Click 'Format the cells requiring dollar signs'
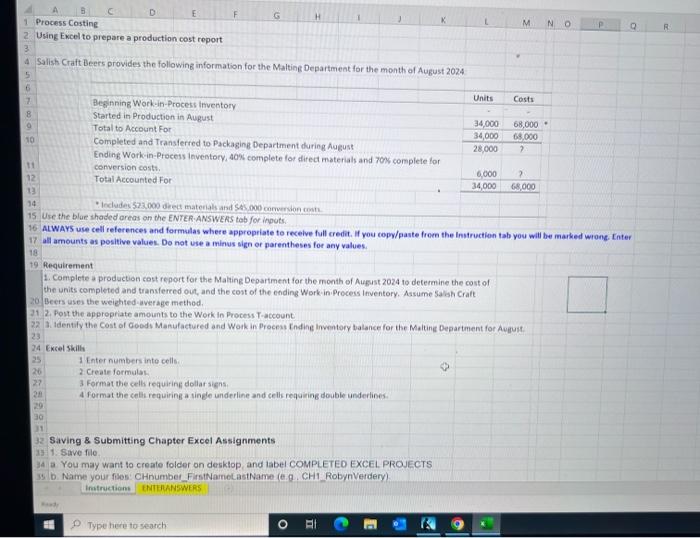The image size is (700, 538). pyautogui.click(x=154, y=384)
